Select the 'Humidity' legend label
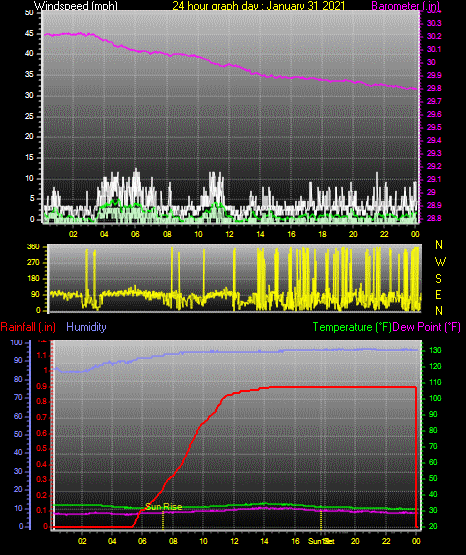This screenshot has width=466, height=555. click(86, 327)
